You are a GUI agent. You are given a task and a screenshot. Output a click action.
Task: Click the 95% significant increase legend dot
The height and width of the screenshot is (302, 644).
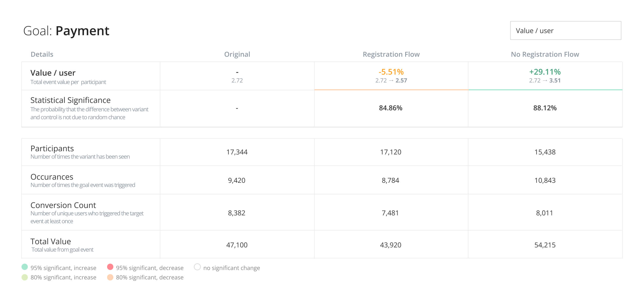(x=25, y=268)
